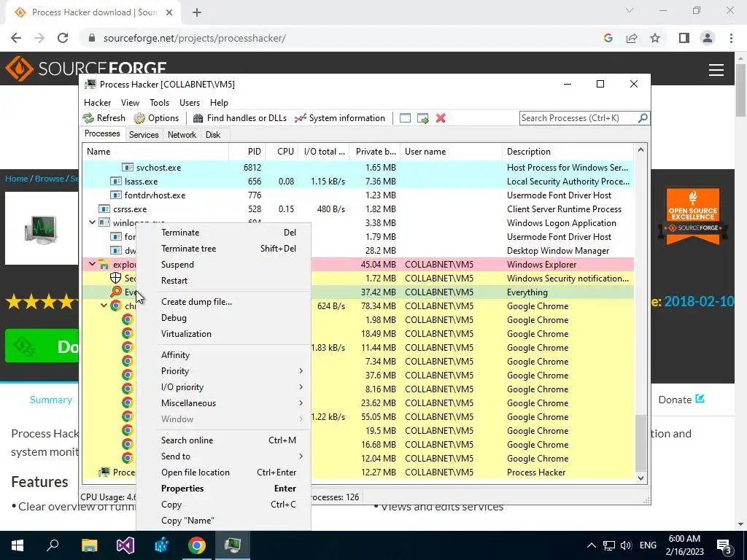This screenshot has width=747, height=560.
Task: Click the search magnifier in Process Hacker
Action: coord(643,117)
